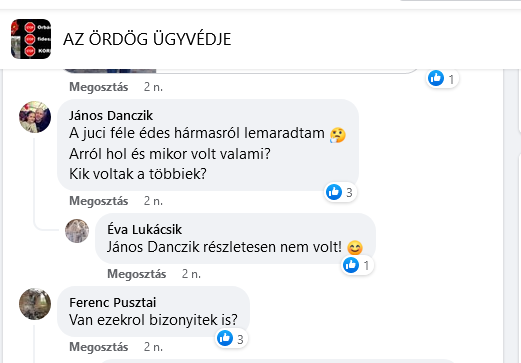Screen dimensions: 521x363
Task: Share János Danczik's comment via Megosztás
Action: (x=98, y=201)
